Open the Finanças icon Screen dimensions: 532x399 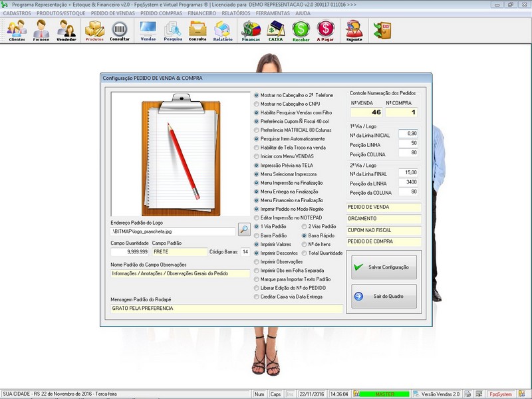click(x=251, y=30)
